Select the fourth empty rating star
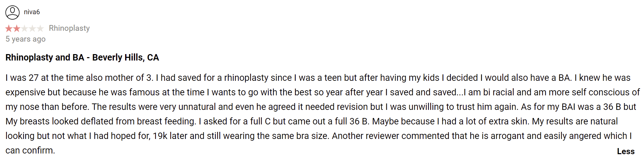 [32, 28]
